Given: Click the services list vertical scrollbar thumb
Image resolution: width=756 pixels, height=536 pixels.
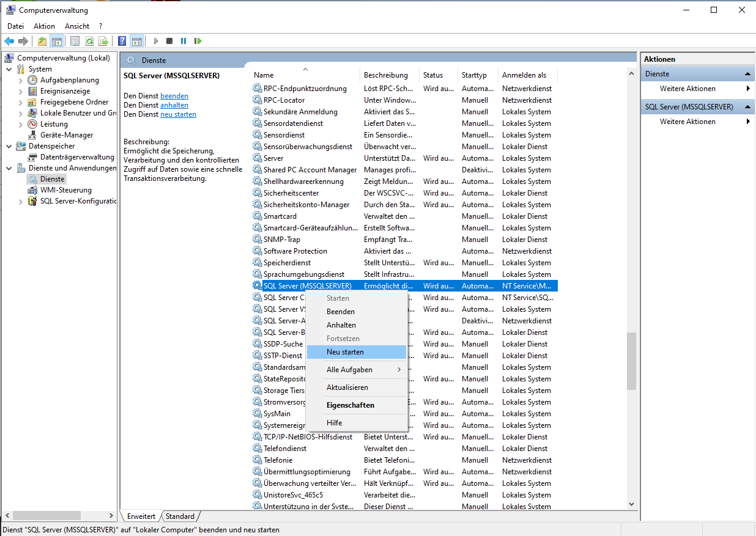Looking at the screenshot, I should [631, 361].
